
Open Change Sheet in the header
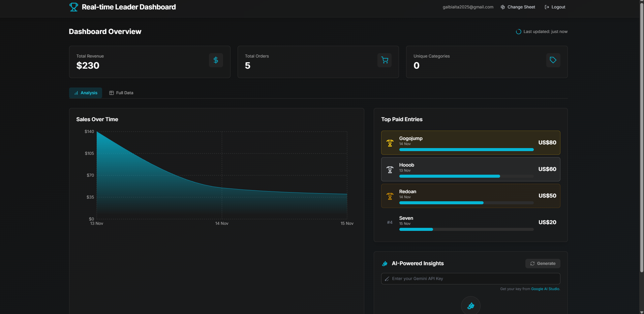[518, 7]
